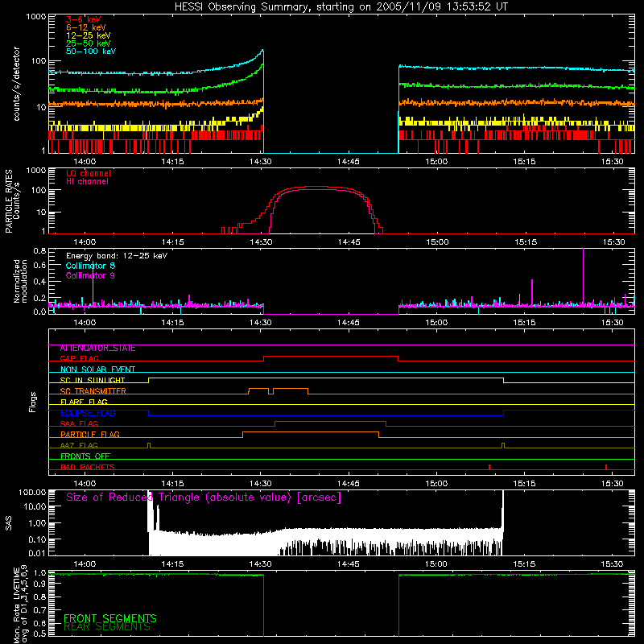Click the second AAZ_FLAG pulse near 15:11
This screenshot has height=644, width=644.
503,445
